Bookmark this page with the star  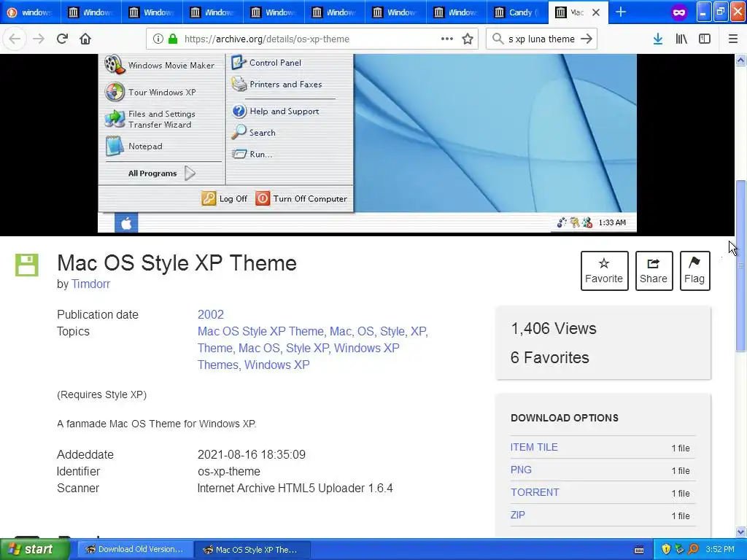(468, 39)
